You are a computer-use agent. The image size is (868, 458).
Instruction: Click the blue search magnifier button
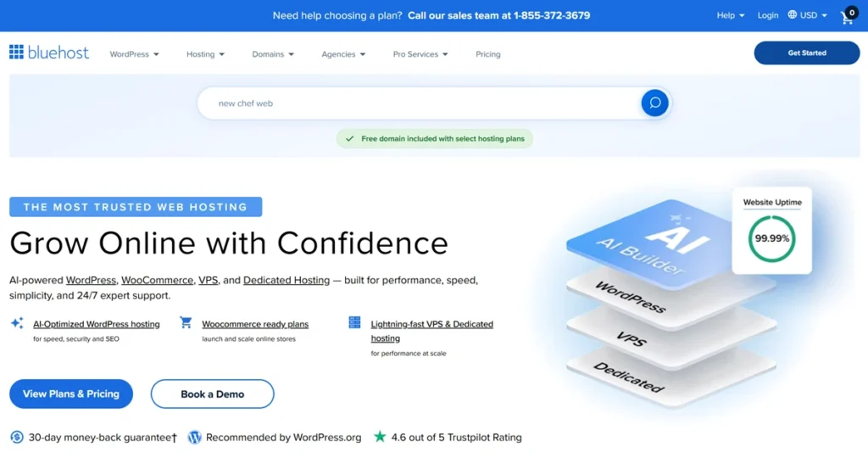pos(654,103)
